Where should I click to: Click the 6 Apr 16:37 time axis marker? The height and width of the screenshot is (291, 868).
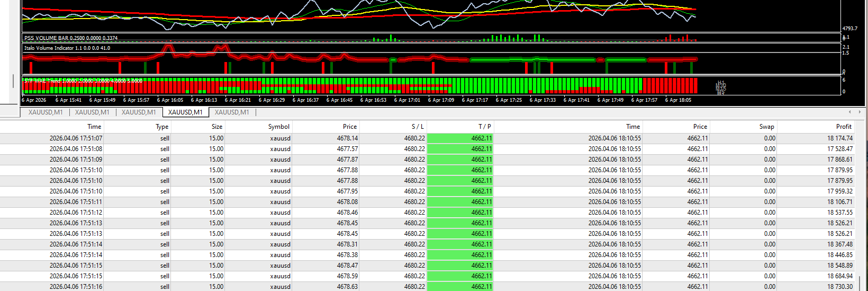click(306, 100)
